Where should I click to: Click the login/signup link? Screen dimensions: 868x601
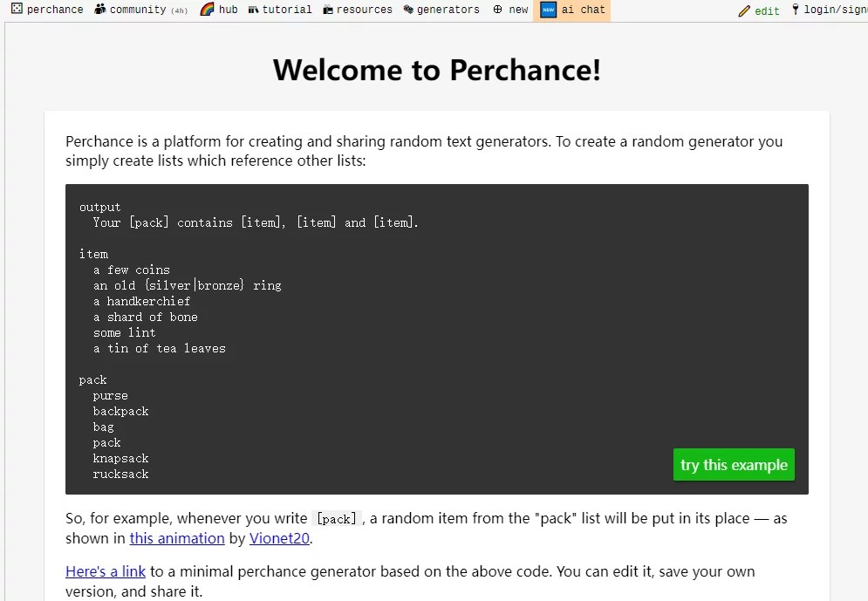pos(830,10)
